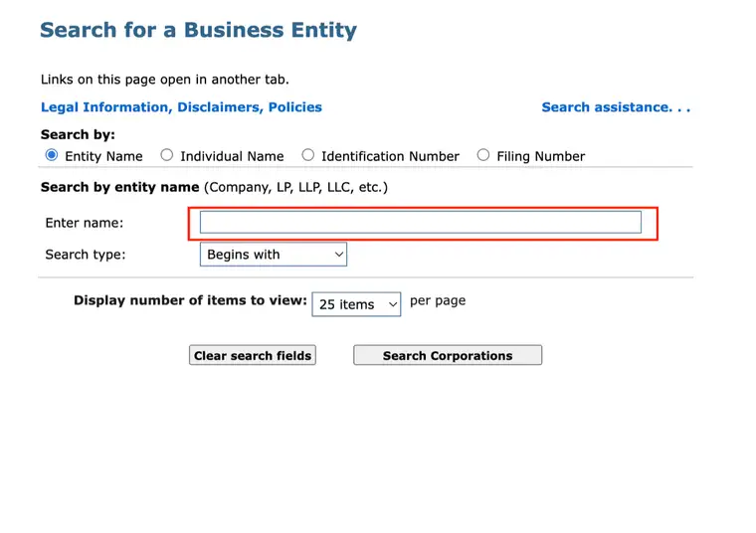The width and height of the screenshot is (756, 533).
Task: Choose the Identification Number search option
Action: (308, 155)
